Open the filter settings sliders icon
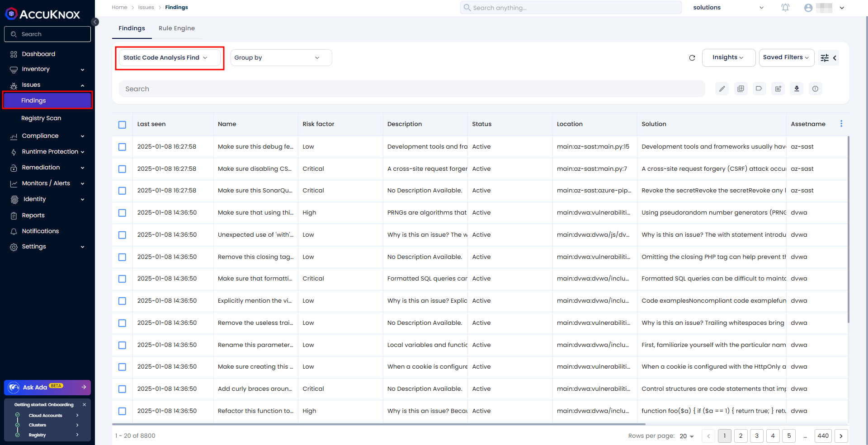 [825, 58]
